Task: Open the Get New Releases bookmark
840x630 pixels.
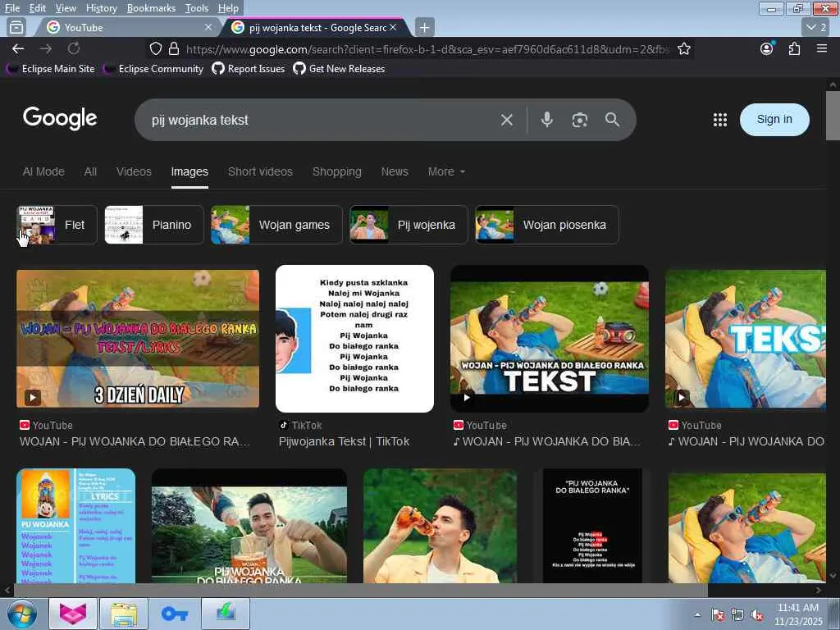Action: (339, 69)
